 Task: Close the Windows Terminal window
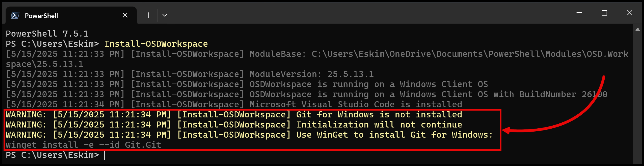[629, 13]
